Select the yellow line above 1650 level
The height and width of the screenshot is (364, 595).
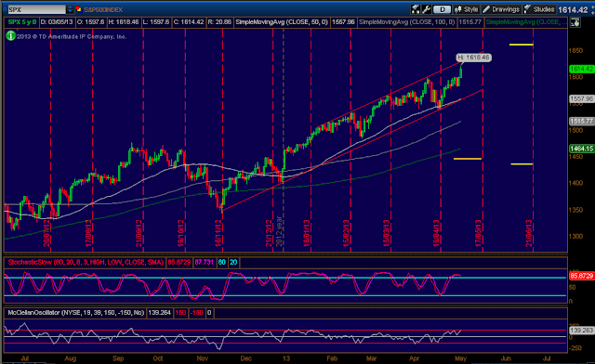click(521, 45)
